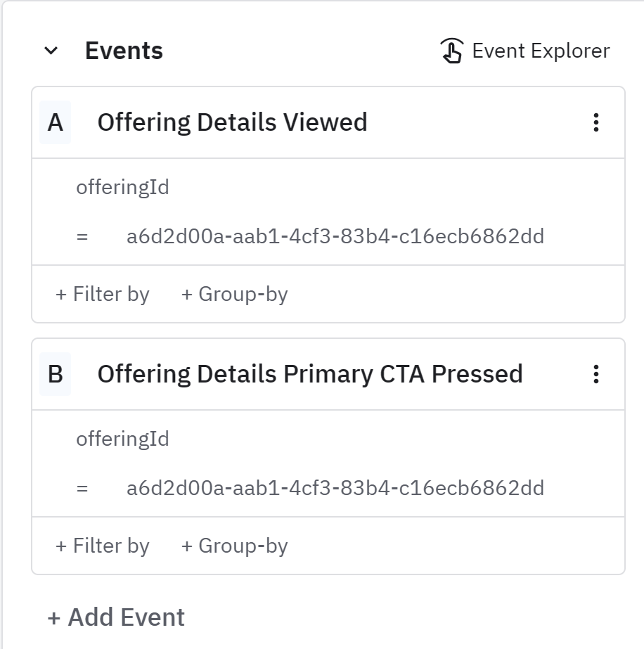This screenshot has height=649, width=644.
Task: Click the Event Explorer hand icon
Action: (x=451, y=51)
